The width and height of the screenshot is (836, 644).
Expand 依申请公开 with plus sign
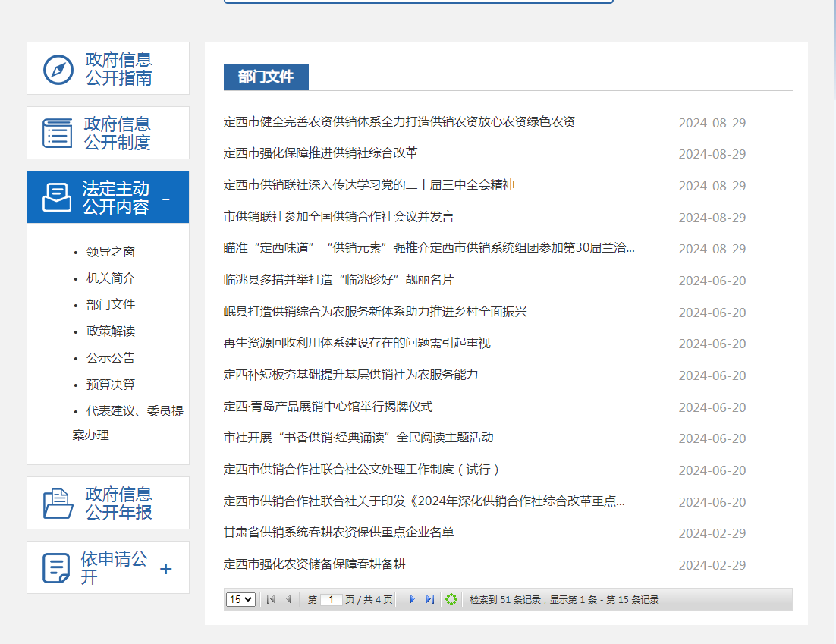point(166,569)
